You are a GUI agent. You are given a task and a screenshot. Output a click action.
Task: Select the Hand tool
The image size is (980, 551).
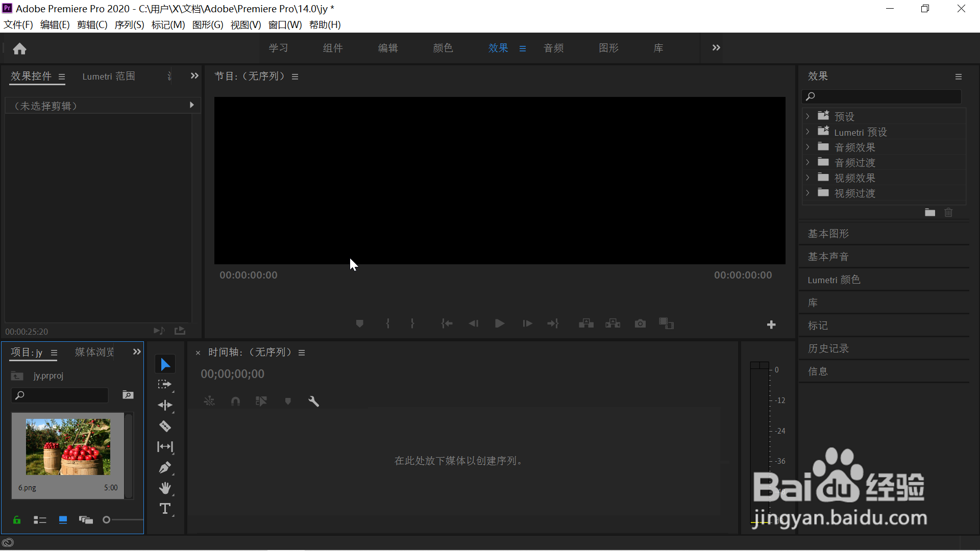click(165, 488)
